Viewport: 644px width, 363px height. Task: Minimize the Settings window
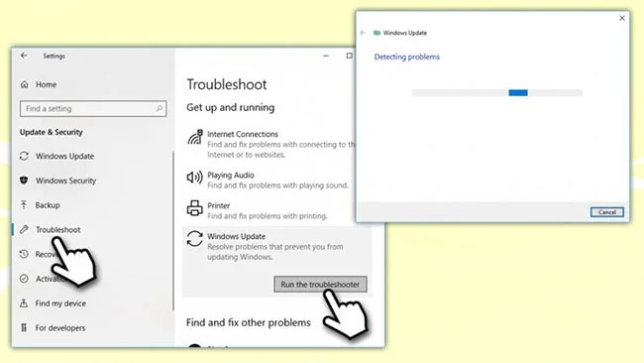click(326, 56)
